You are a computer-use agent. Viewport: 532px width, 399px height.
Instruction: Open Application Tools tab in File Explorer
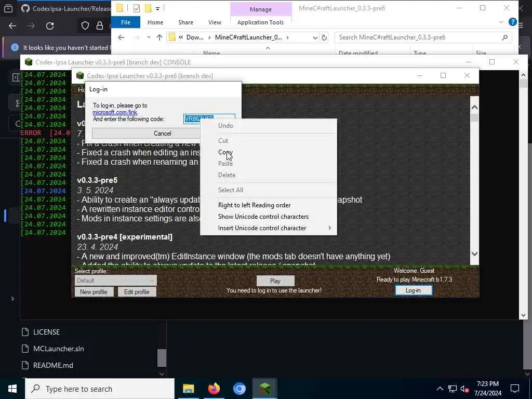point(260,22)
